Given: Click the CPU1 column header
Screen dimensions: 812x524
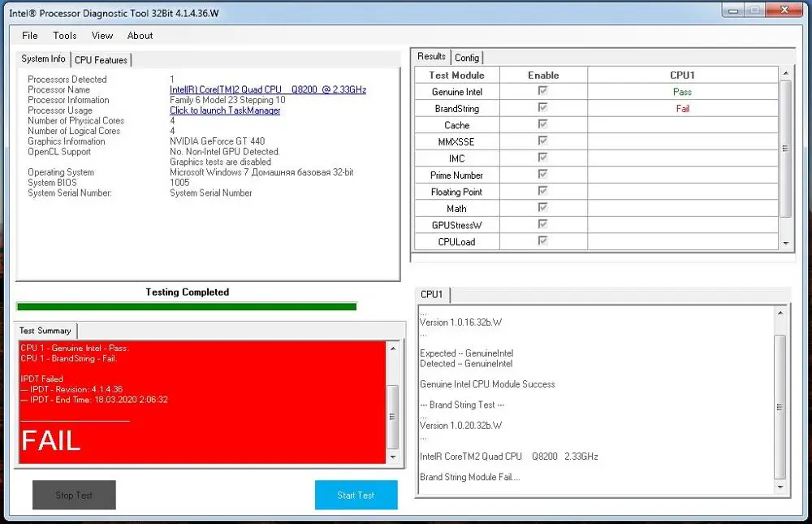Looking at the screenshot, I should click(683, 76).
